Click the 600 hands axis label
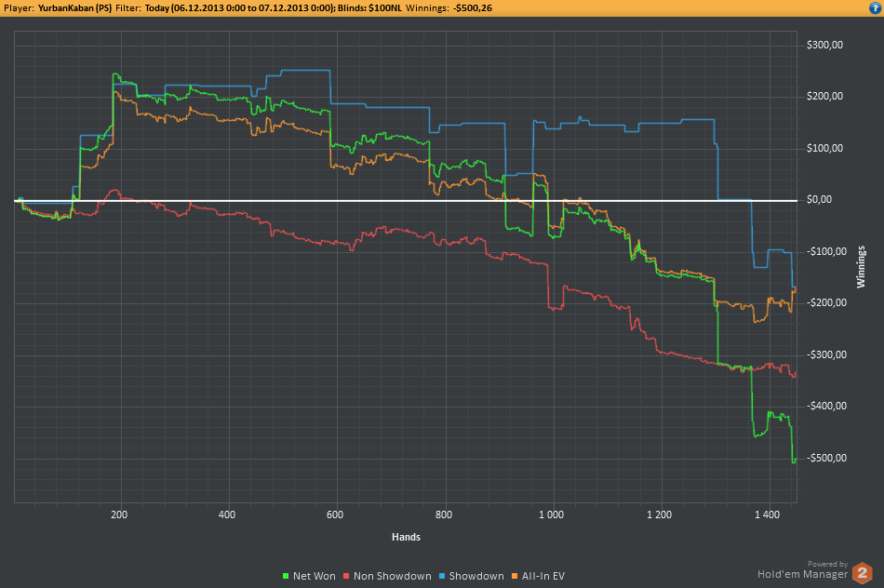884x588 pixels. [x=335, y=514]
